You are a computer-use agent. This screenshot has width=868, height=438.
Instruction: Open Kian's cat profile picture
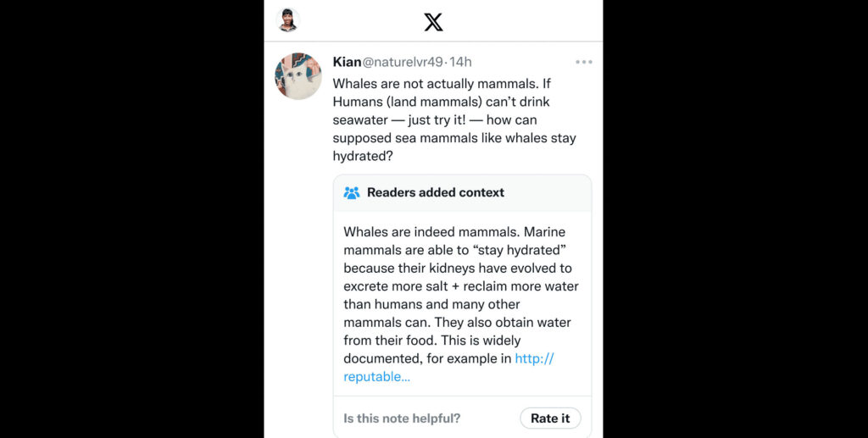(x=298, y=76)
